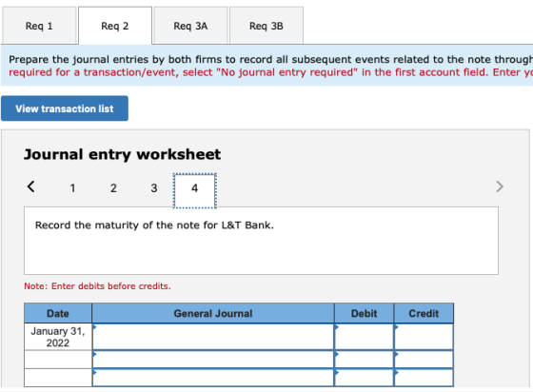This screenshot has height=392, width=533.
Task: Click the General Journal column header
Action: pyautogui.click(x=213, y=313)
